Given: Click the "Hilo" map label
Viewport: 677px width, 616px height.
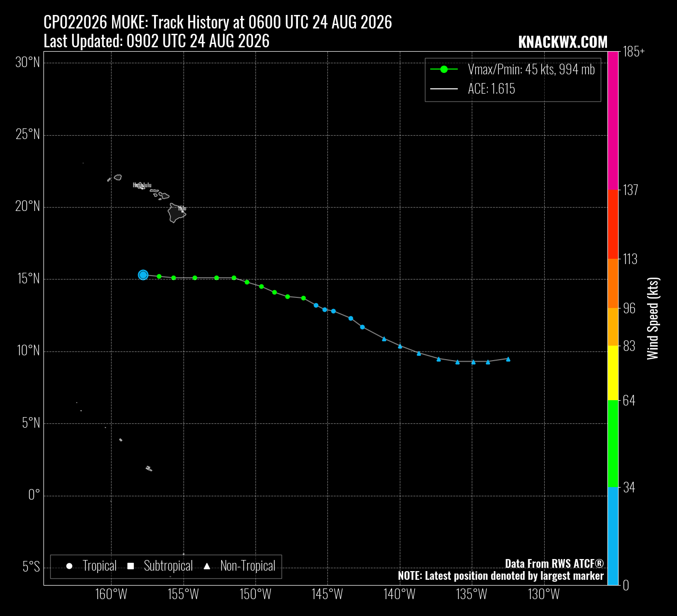Looking at the screenshot, I should pyautogui.click(x=182, y=209).
